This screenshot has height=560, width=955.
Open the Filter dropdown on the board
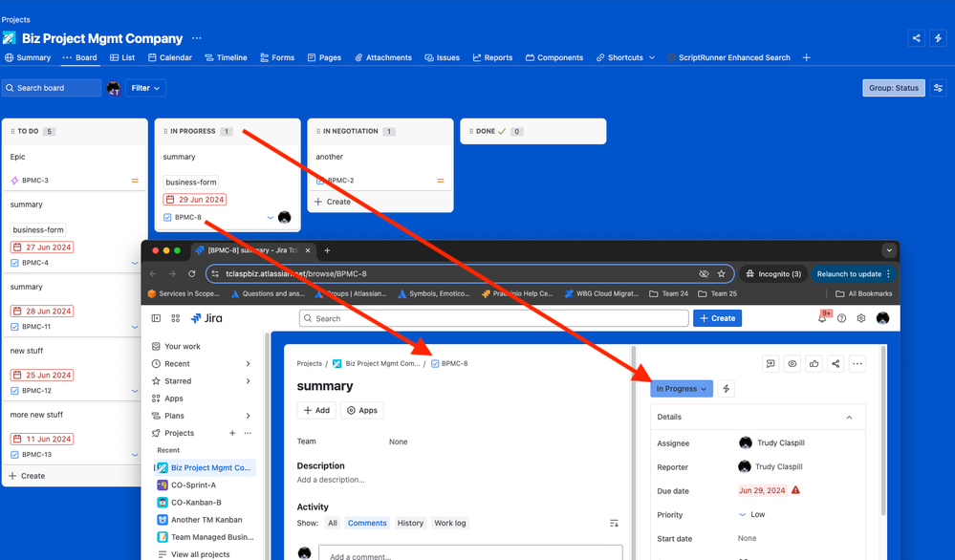tap(145, 88)
